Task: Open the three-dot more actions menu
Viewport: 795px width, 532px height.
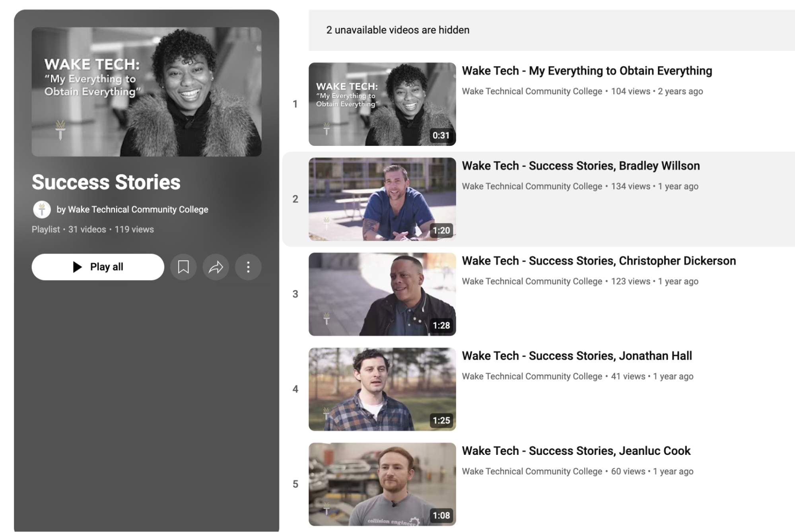Action: [x=248, y=267]
